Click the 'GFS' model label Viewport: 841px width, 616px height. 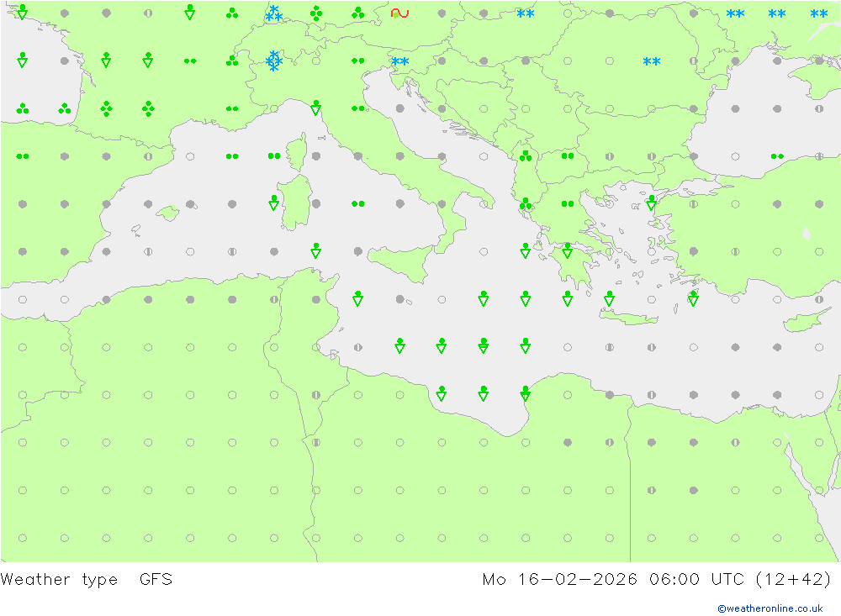tap(156, 580)
